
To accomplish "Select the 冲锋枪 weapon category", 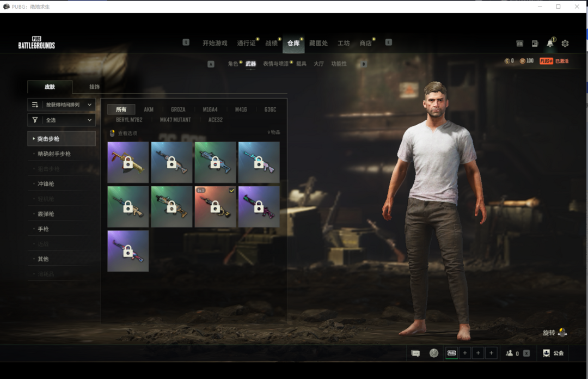I will (46, 184).
